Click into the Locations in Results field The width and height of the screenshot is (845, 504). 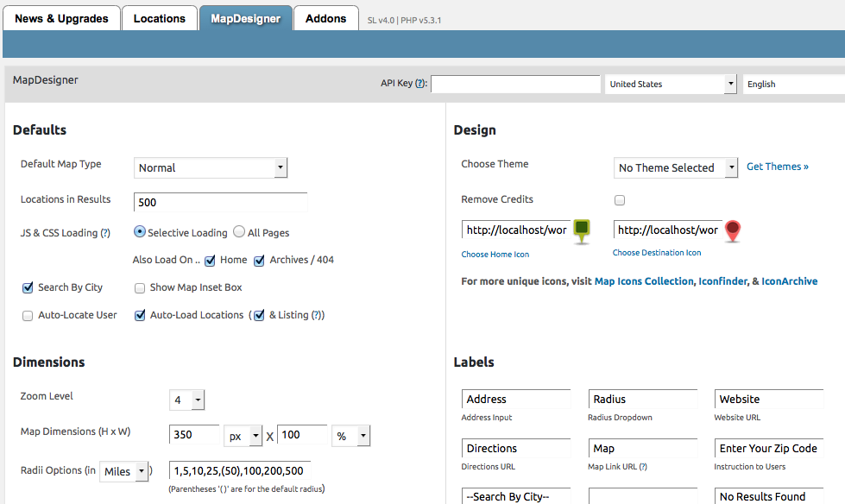coord(221,203)
